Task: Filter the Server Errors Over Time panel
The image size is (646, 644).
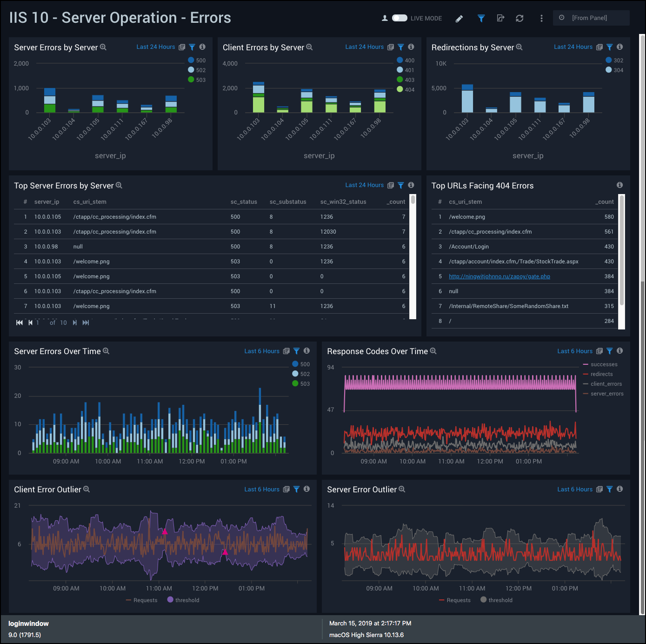Action: (297, 351)
